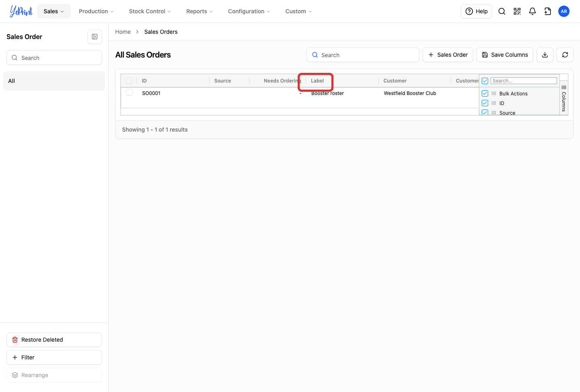The width and height of the screenshot is (580, 392).
Task: Go to Home in the breadcrumb
Action: pyautogui.click(x=123, y=32)
